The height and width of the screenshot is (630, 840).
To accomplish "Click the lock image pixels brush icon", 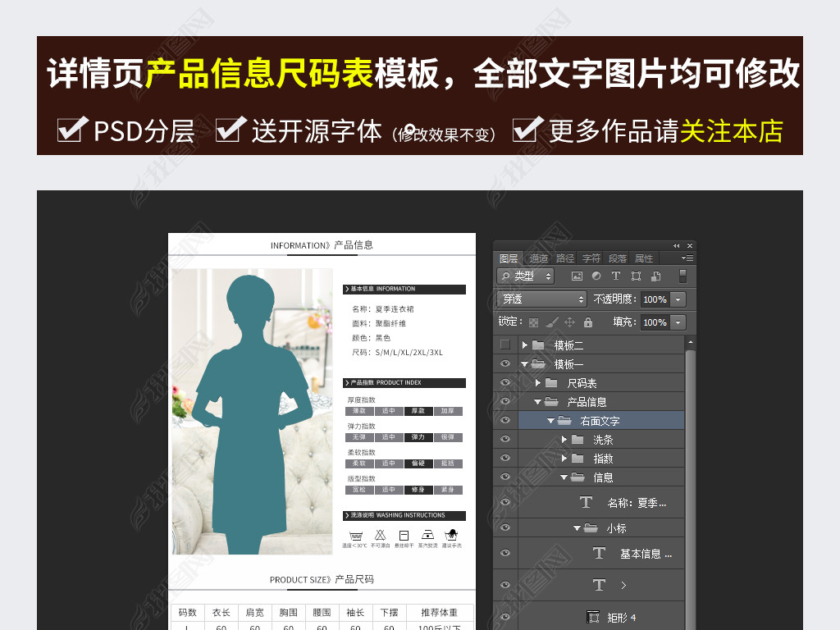I will coord(552,322).
